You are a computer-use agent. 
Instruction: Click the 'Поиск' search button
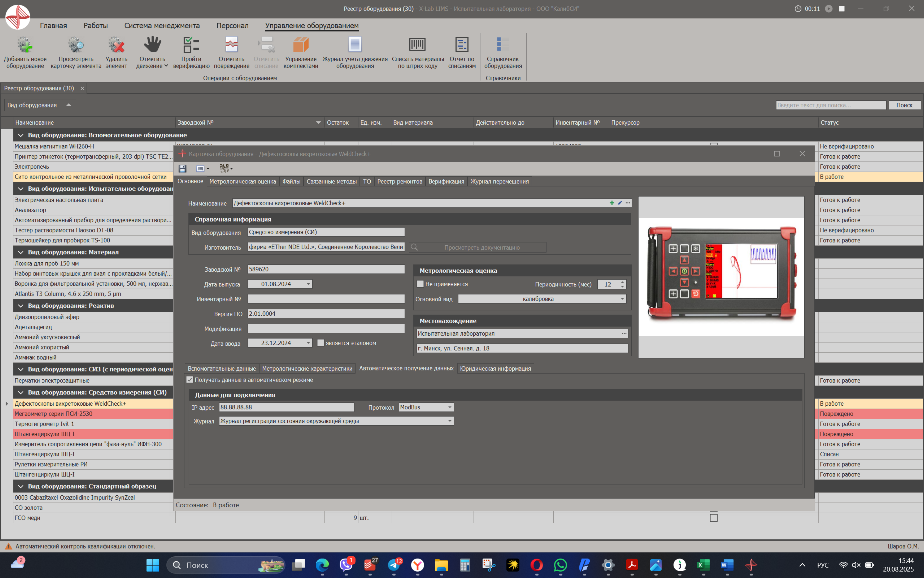pyautogui.click(x=904, y=105)
